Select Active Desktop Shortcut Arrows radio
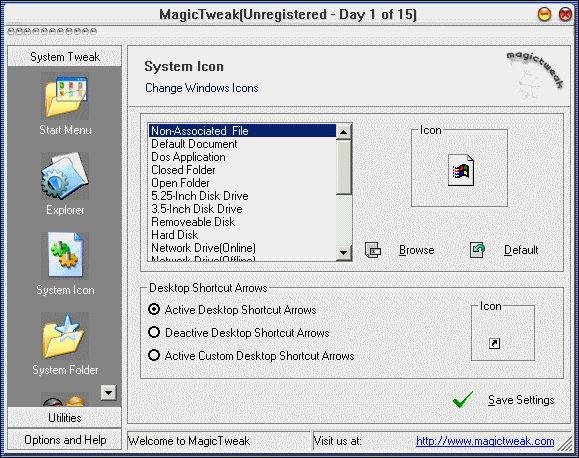This screenshot has width=579, height=458. 154,309
